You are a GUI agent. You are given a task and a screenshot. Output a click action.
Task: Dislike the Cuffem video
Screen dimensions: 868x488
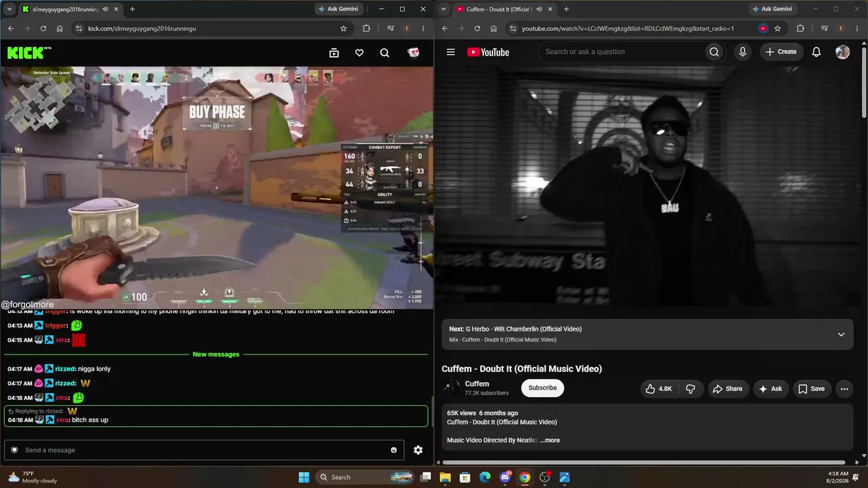[690, 388]
